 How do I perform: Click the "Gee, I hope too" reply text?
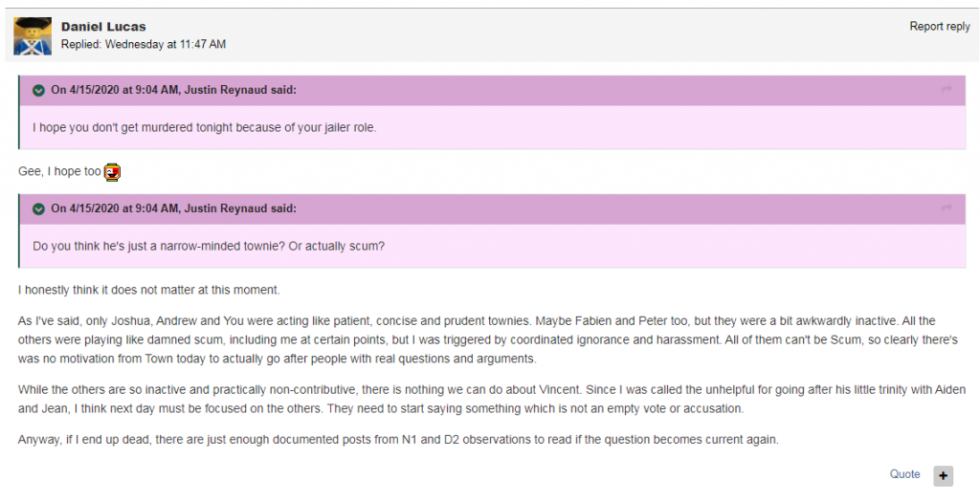[59, 172]
